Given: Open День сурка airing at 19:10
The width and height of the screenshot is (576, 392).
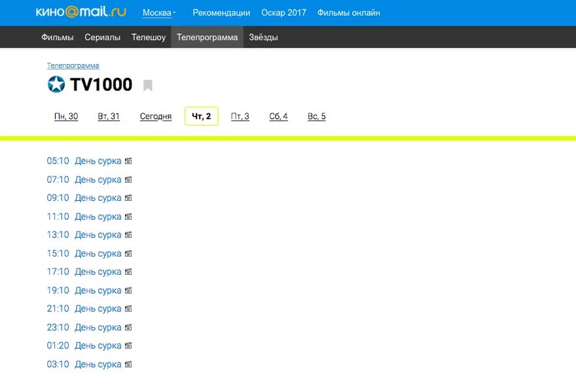Looking at the screenshot, I should tap(98, 291).
